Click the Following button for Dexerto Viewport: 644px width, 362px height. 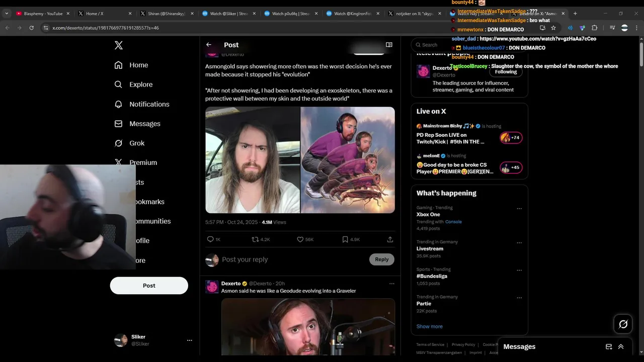tap(506, 72)
